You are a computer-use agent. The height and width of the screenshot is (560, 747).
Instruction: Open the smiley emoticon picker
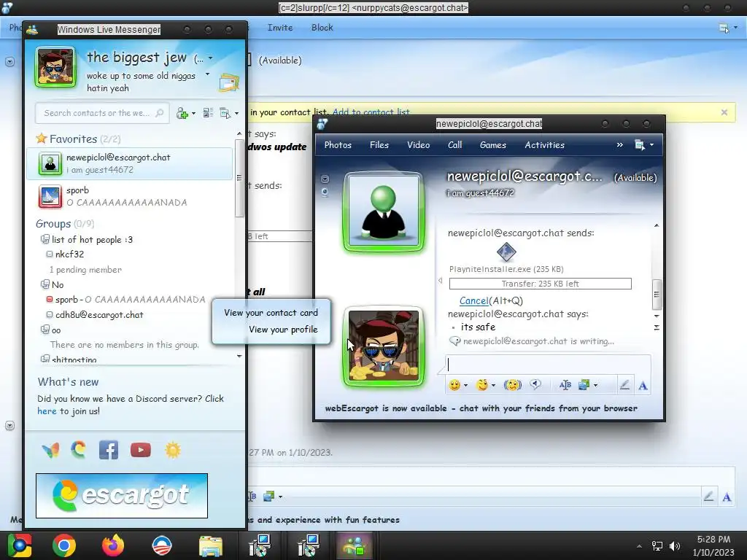(455, 385)
